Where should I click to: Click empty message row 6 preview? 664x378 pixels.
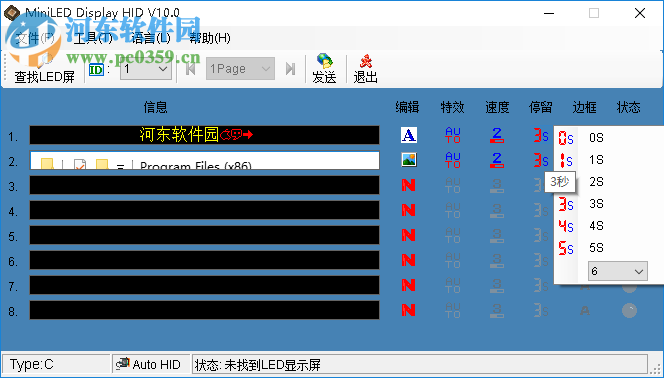point(205,260)
